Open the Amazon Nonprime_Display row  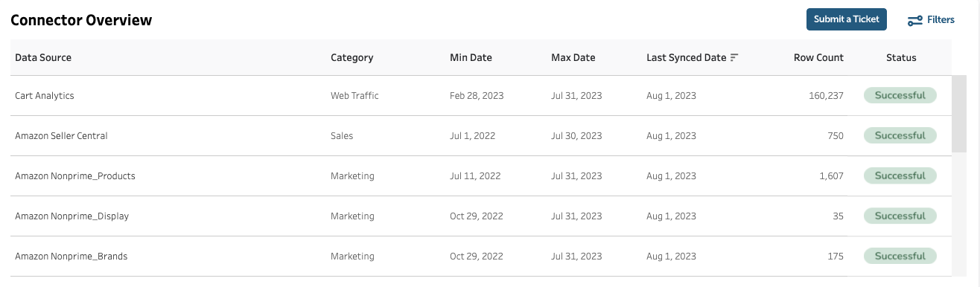pos(481,216)
